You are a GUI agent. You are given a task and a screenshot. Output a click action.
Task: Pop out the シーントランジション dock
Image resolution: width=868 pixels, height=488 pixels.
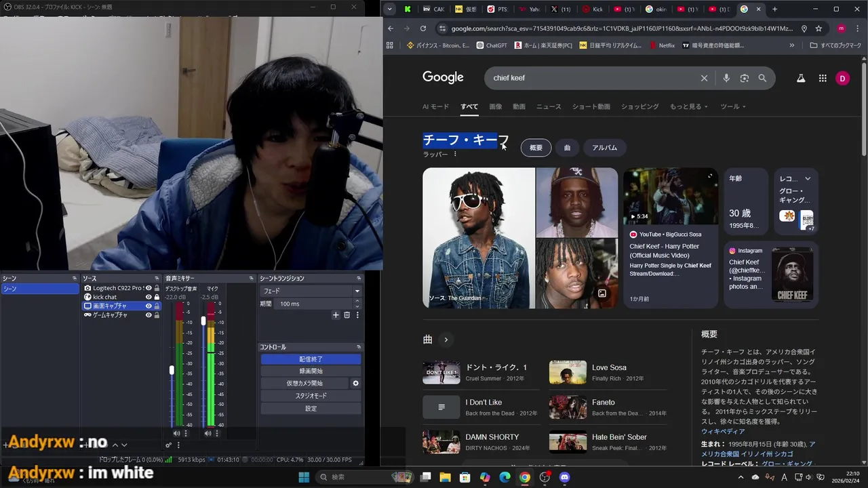(359, 279)
